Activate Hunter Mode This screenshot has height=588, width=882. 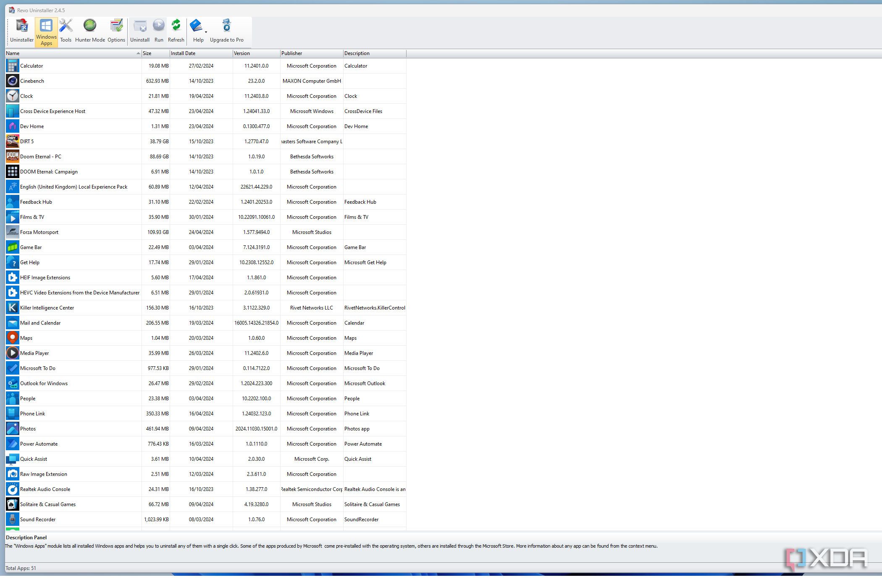pos(90,31)
